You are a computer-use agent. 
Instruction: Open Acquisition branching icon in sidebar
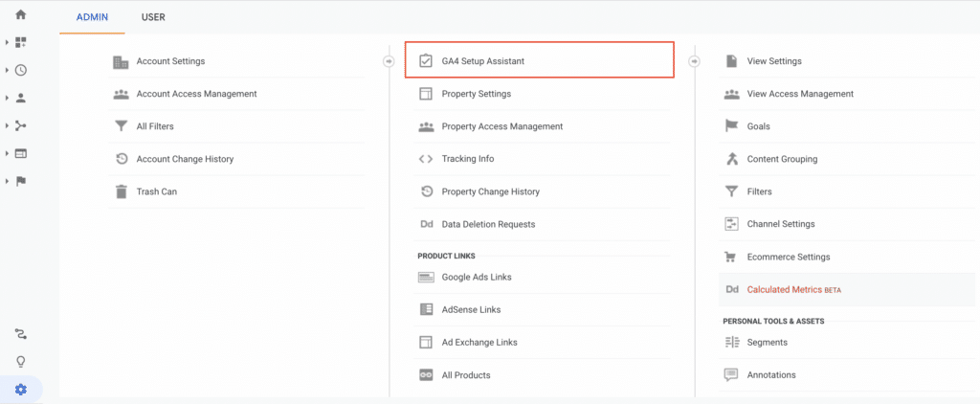[21, 125]
